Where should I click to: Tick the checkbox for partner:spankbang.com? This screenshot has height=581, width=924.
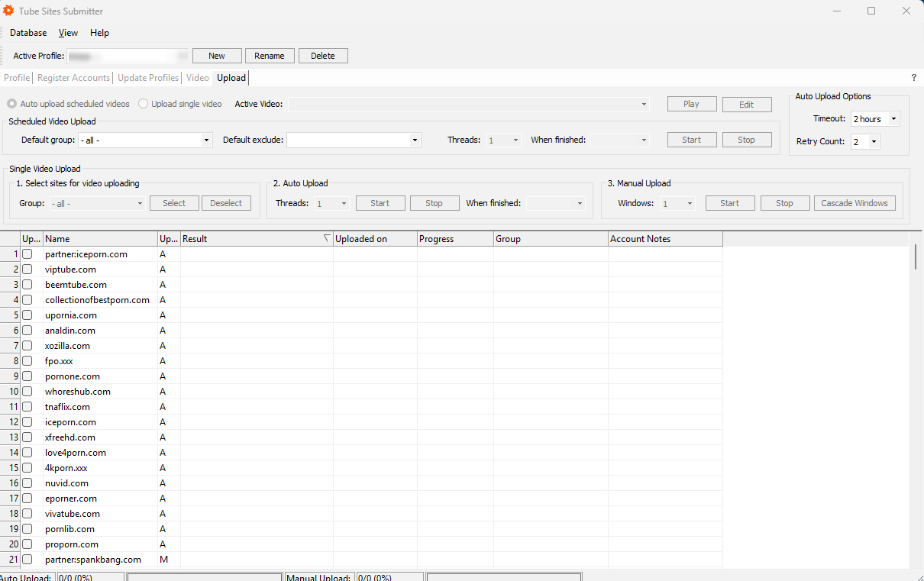[x=27, y=560]
